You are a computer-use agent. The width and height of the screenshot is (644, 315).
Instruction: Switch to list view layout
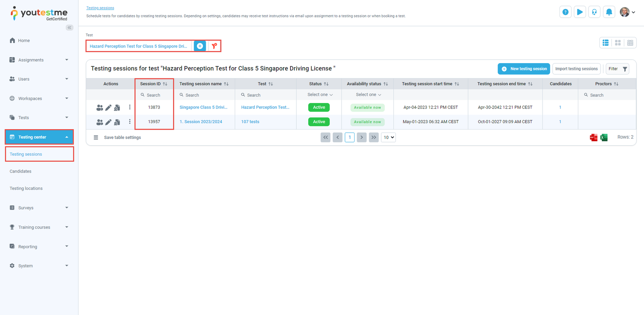tap(605, 43)
